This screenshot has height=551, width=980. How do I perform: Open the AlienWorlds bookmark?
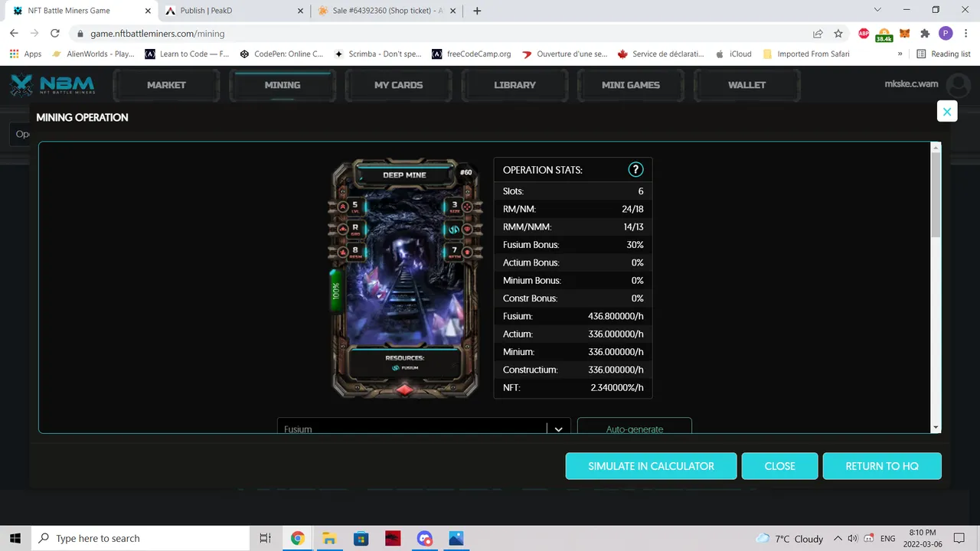point(93,54)
